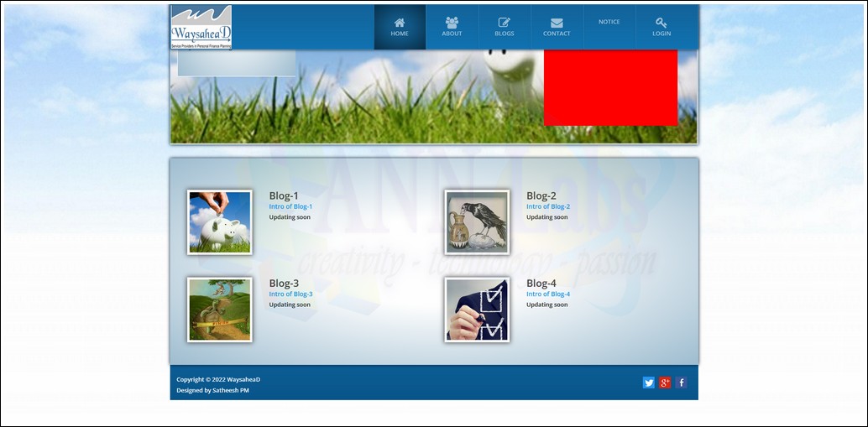Click the Blog-1 title heading
Screen dimensions: 868x427
(284, 195)
